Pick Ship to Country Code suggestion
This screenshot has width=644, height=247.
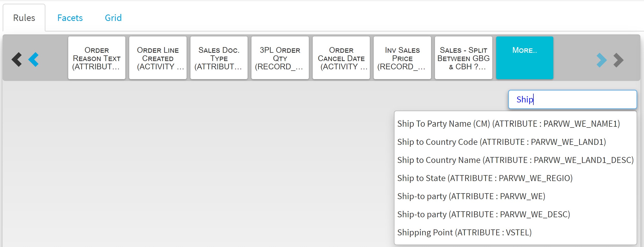(502, 142)
